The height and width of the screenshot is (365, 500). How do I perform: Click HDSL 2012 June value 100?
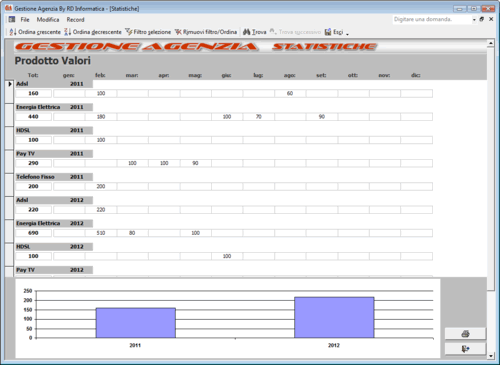tap(227, 256)
